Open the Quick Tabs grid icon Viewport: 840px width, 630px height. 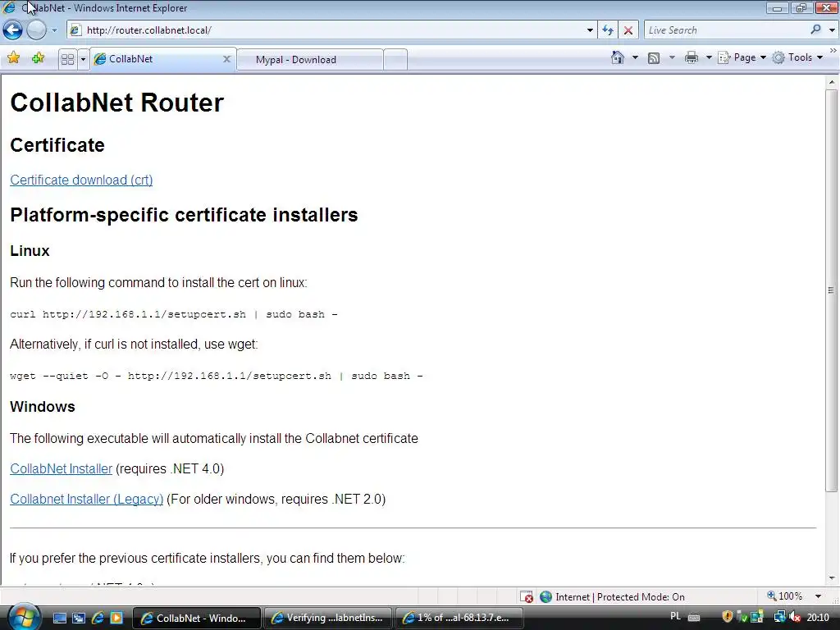pos(67,59)
